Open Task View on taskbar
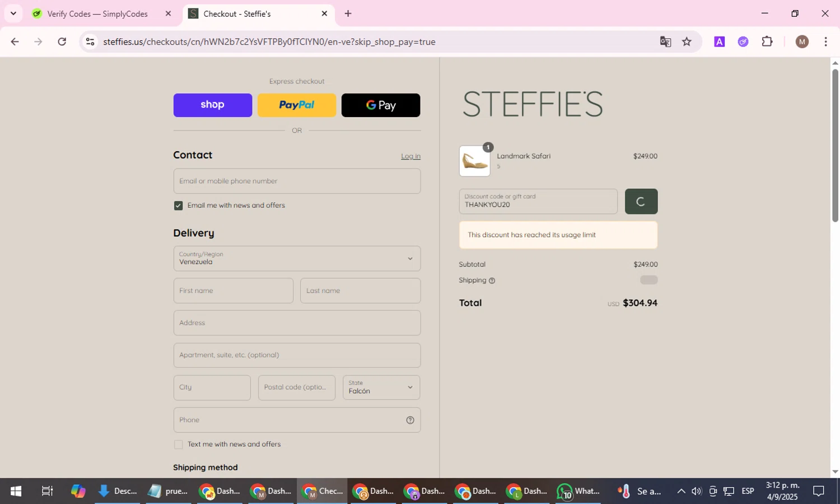This screenshot has width=840, height=504. click(47, 491)
